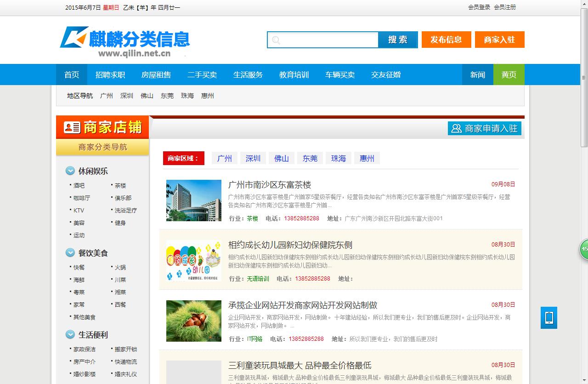588x384 pixels.
Task: Click the user icon on 商家申请入驻 button
Action: tap(456, 128)
